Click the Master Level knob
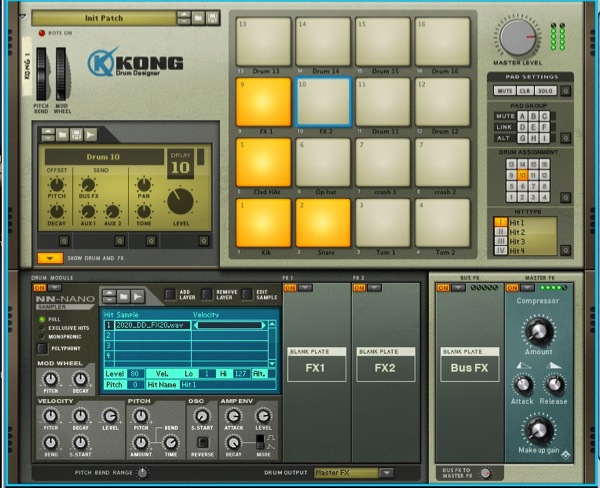The image size is (600, 488). [x=519, y=37]
